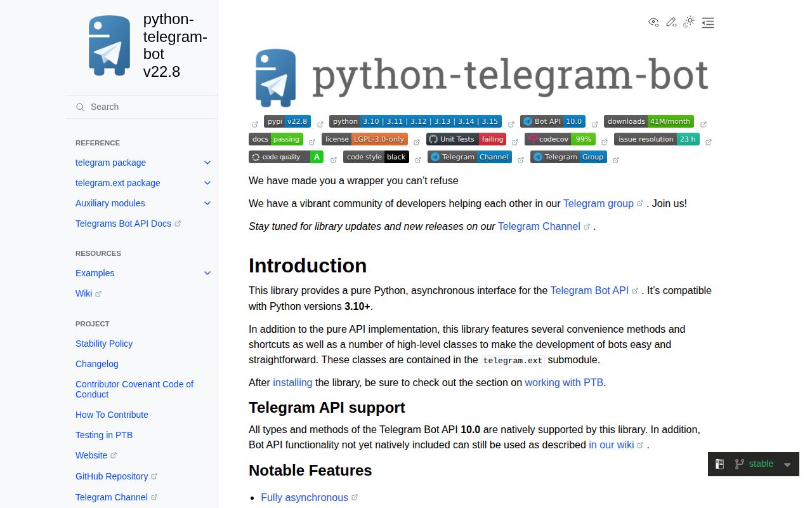Open How To Contribute page
The image size is (812, 508).
coord(112,415)
